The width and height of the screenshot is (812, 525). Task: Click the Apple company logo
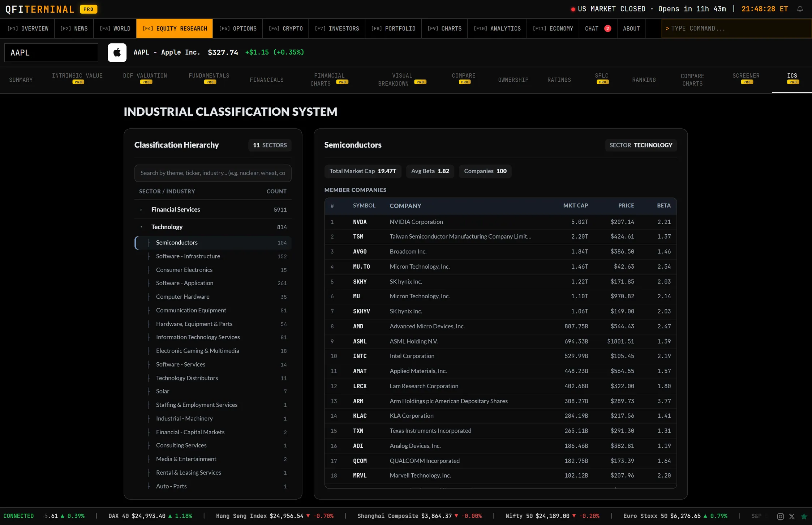[117, 52]
